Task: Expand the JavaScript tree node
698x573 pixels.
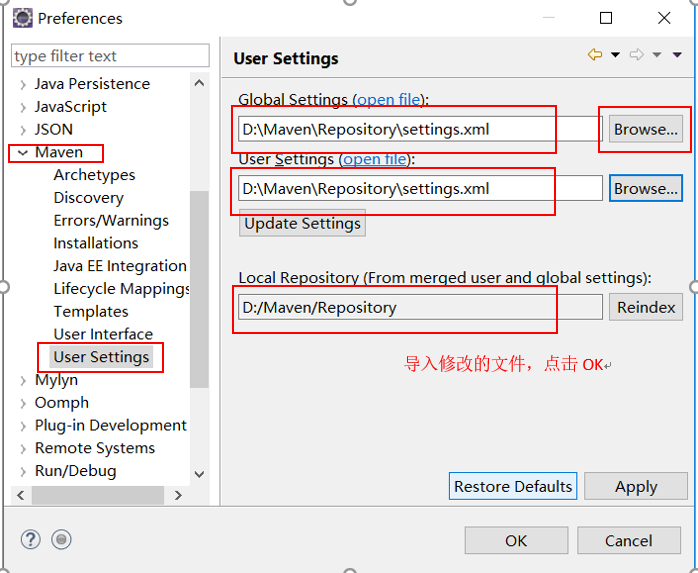Action: point(23,107)
